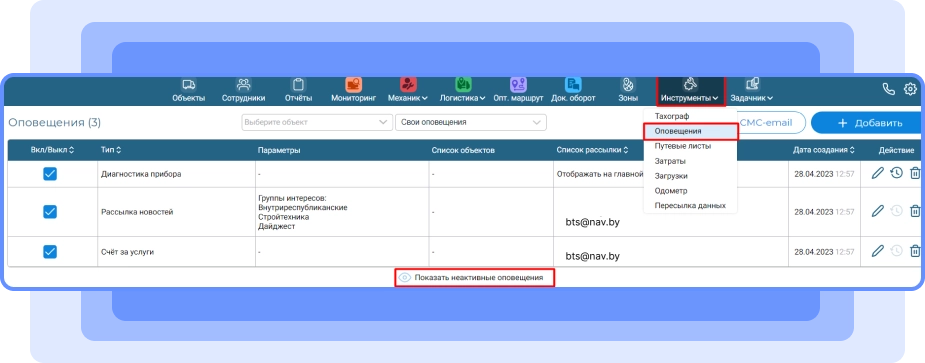Image resolution: width=925 pixels, height=363 pixels.
Task: Choose Тахограф in Инструменты menu
Action: [x=672, y=116]
